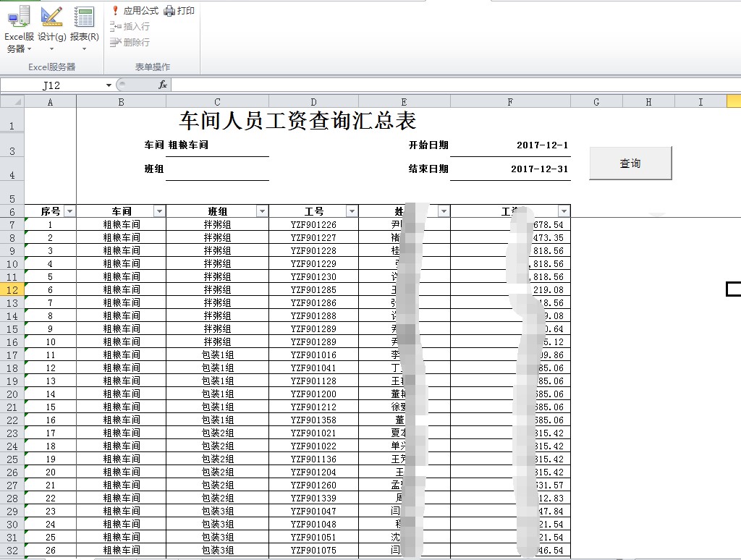Click the 开始日期 value cell 2017-12-1
Screen dimensions: 741x560
pyautogui.click(x=510, y=145)
